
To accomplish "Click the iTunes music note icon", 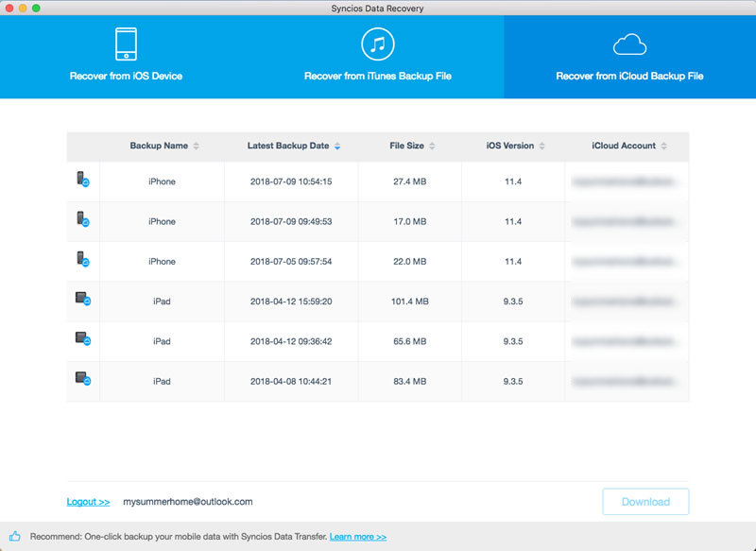I will coord(377,43).
